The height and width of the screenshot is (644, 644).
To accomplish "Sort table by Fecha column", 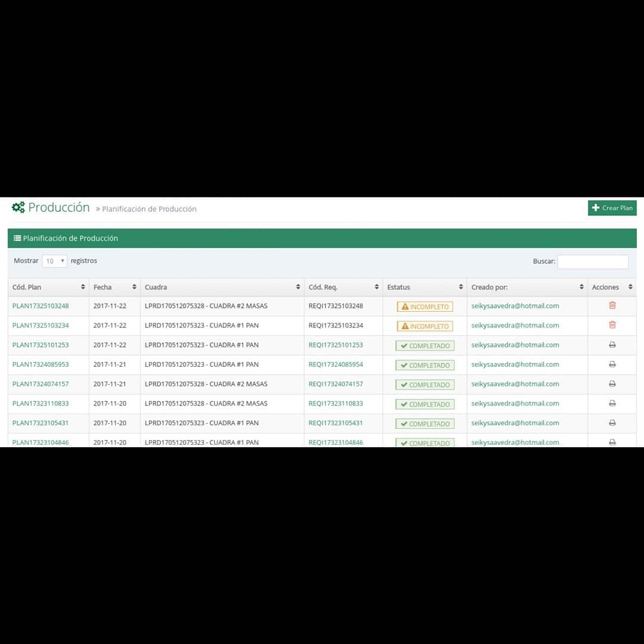I will (x=114, y=287).
